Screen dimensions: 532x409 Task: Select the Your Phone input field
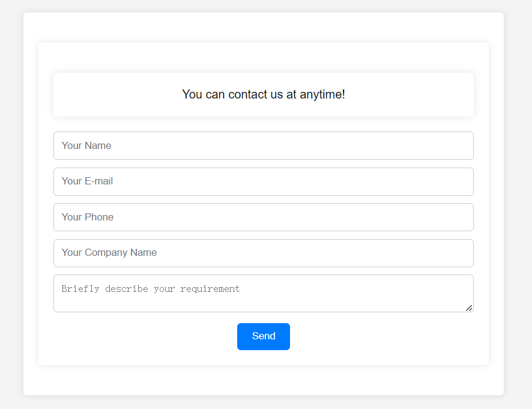[x=263, y=217]
